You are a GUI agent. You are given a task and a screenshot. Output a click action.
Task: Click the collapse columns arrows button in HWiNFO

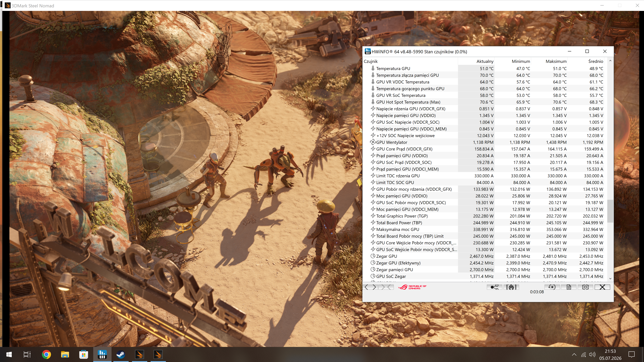(x=386, y=287)
